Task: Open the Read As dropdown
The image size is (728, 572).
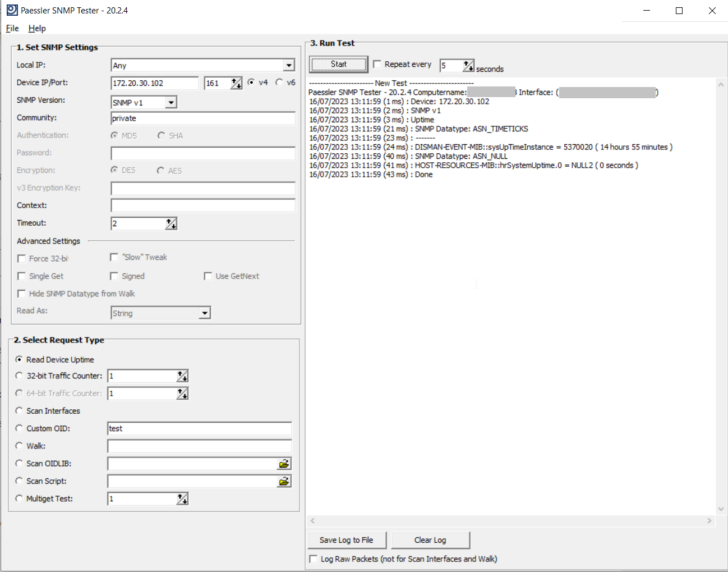Action: 205,313
